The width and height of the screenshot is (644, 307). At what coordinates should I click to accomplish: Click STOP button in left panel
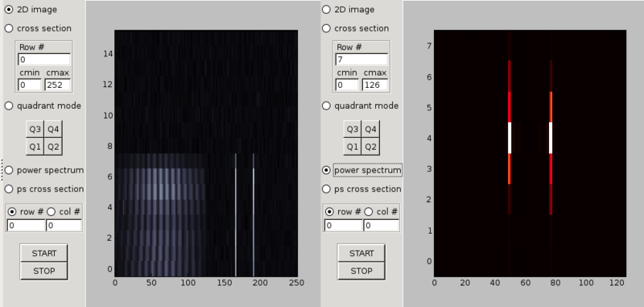[44, 271]
